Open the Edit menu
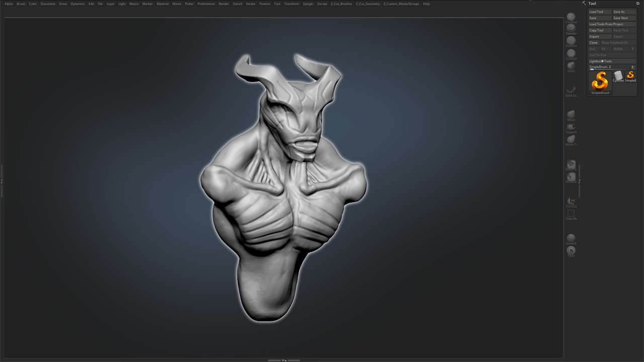The width and height of the screenshot is (644, 362). pos(91,4)
